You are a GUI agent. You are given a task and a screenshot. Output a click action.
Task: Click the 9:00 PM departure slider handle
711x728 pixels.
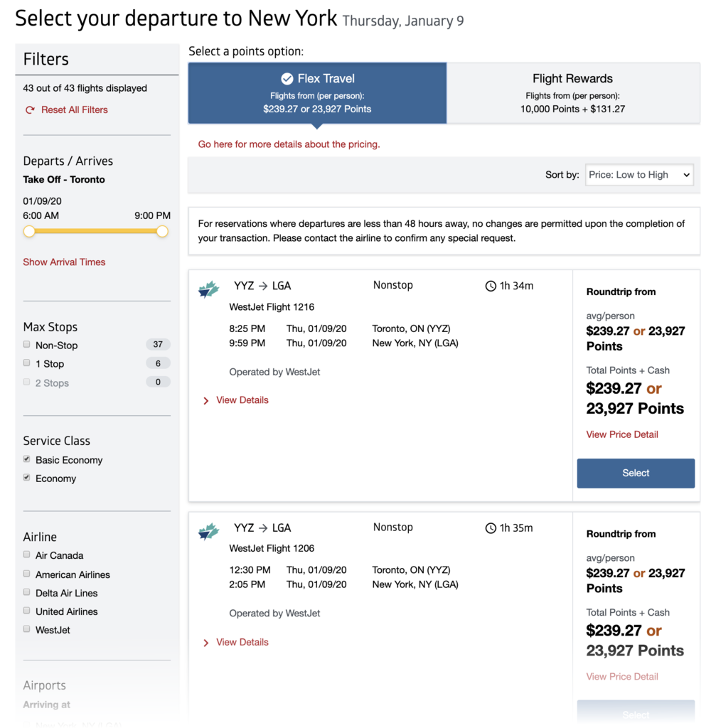tap(162, 232)
